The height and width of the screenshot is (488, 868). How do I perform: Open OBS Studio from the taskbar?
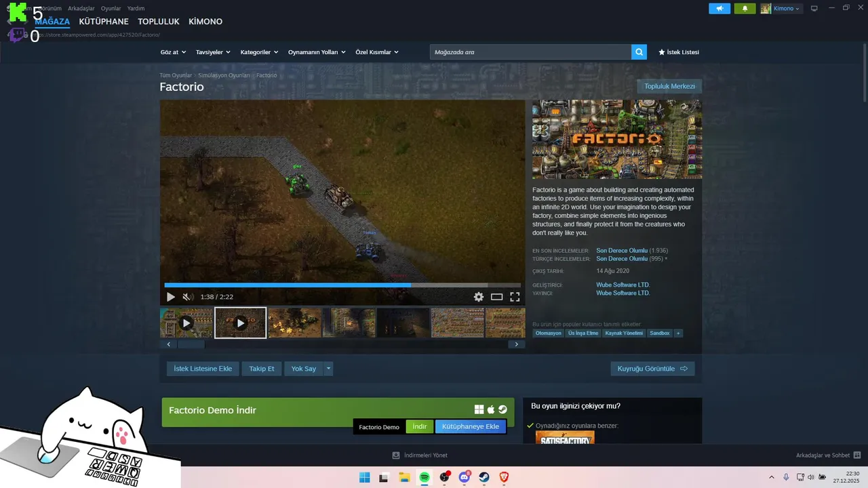click(x=445, y=477)
